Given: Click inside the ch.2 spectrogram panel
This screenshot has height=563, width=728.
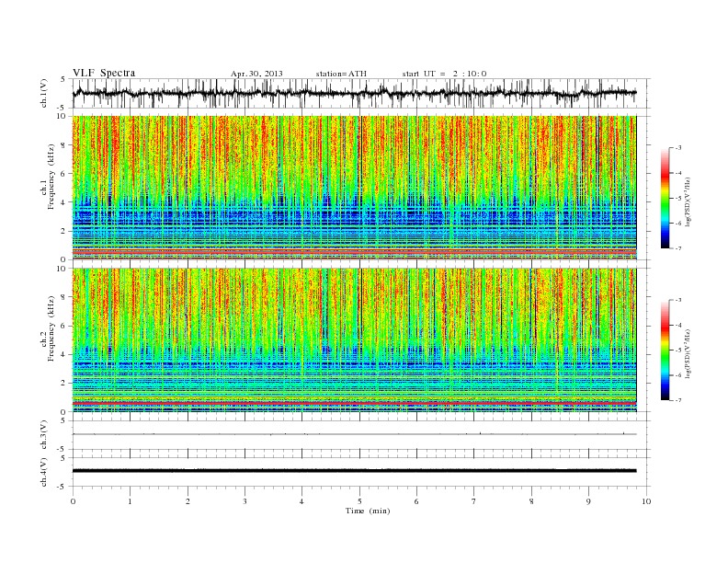Looking at the screenshot, I should [354, 340].
